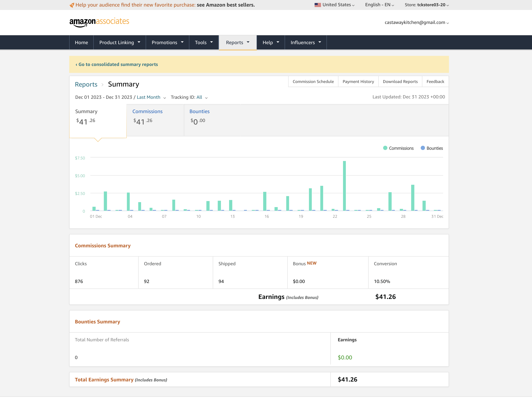Open Payment History
Viewport: 532px width, 400px height.
(x=358, y=82)
